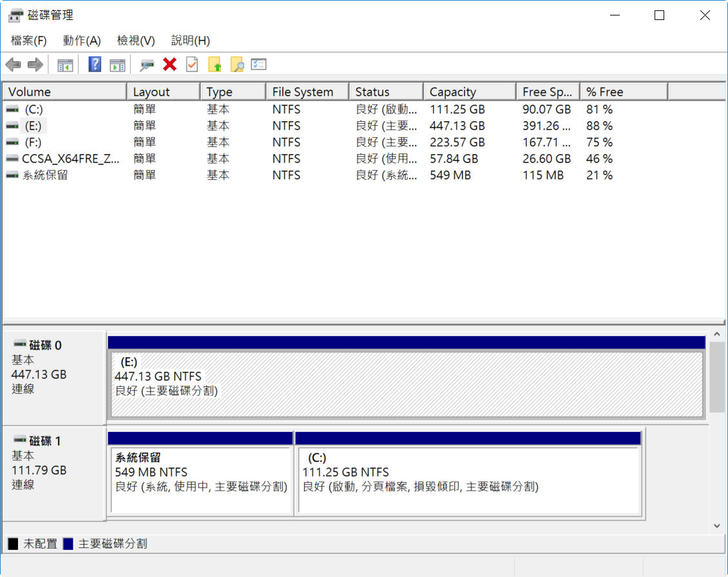Click the Properties checkmark page icon

coord(191,65)
